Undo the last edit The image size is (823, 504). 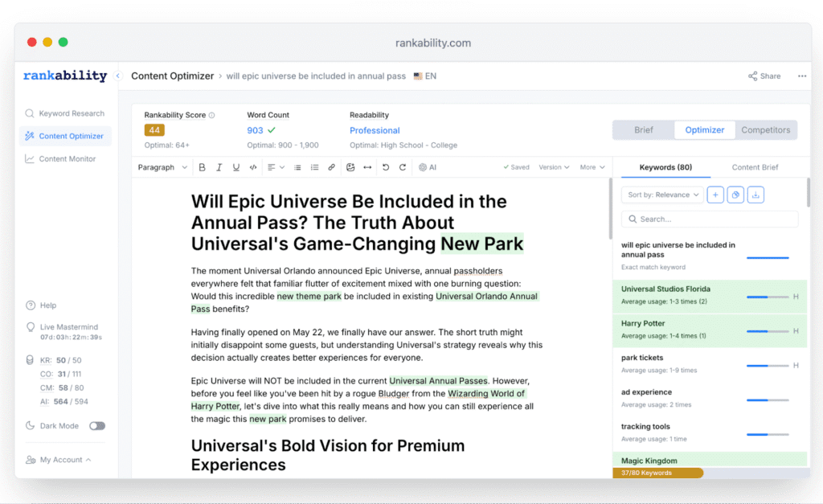386,167
